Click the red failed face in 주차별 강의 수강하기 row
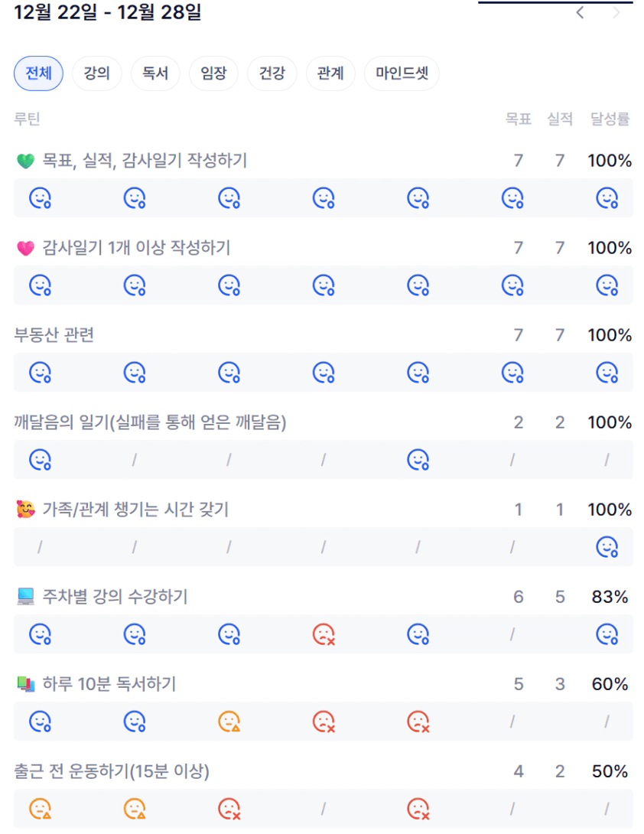The height and width of the screenshot is (834, 644). pyautogui.click(x=324, y=634)
